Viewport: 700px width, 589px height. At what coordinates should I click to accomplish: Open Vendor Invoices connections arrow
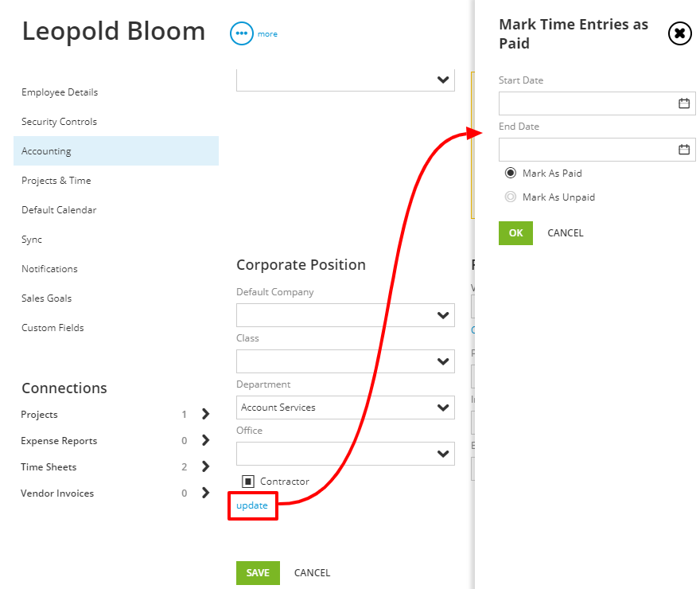[x=205, y=493]
